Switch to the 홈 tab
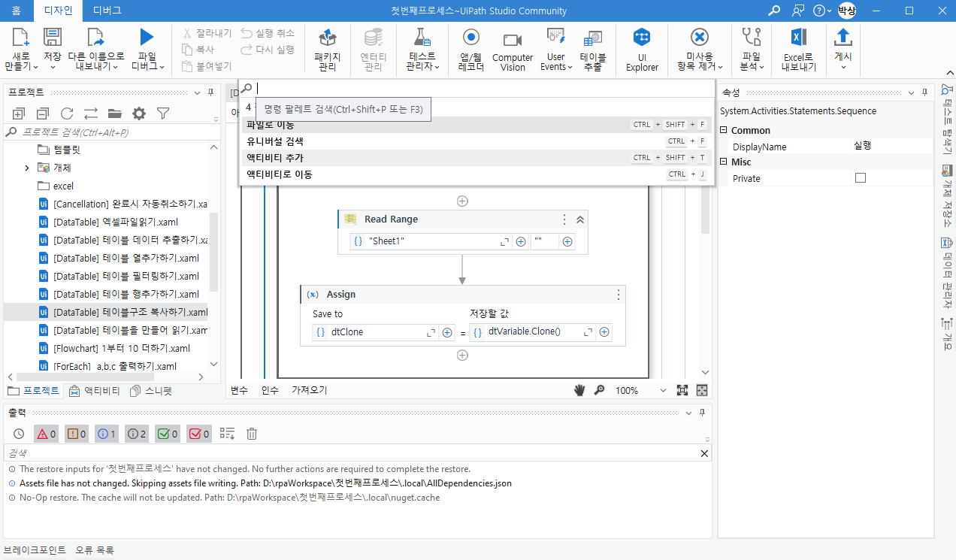 click(x=16, y=11)
